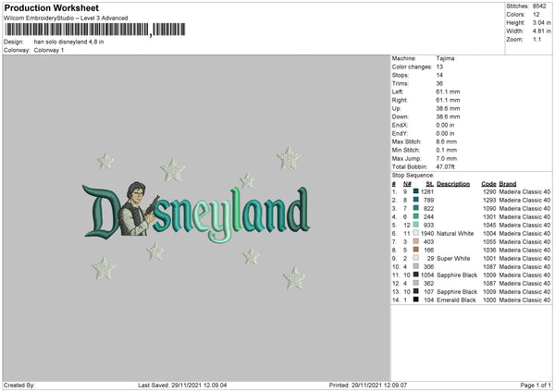Click the design name 'han solo disneyland 4,8 in'
The image size is (555, 392).
[x=69, y=42]
